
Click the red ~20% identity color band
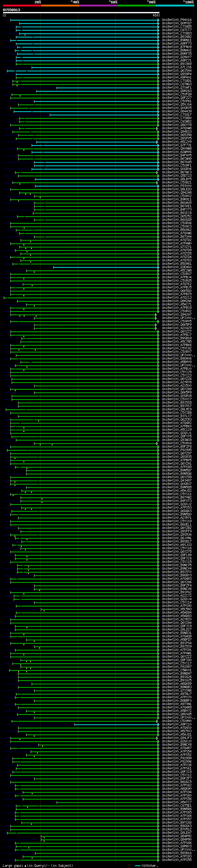point(22,6)
